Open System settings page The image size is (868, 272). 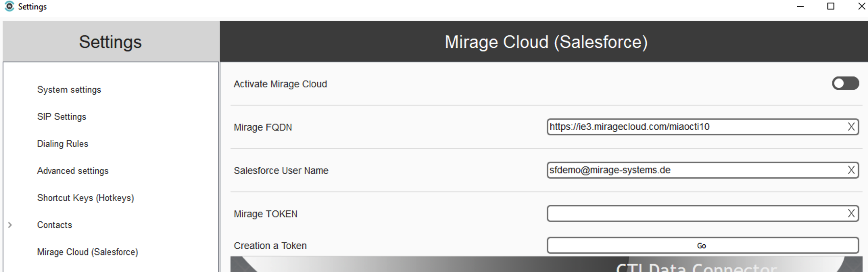[x=69, y=90]
